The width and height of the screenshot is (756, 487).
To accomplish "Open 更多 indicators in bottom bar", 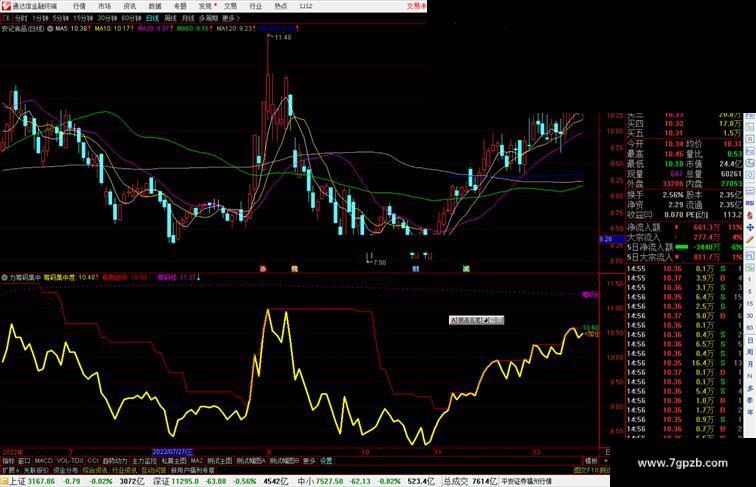I will pos(309,461).
